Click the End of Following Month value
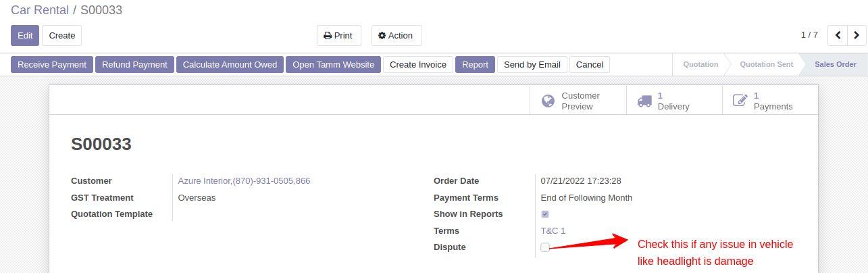The image size is (868, 273). [586, 198]
